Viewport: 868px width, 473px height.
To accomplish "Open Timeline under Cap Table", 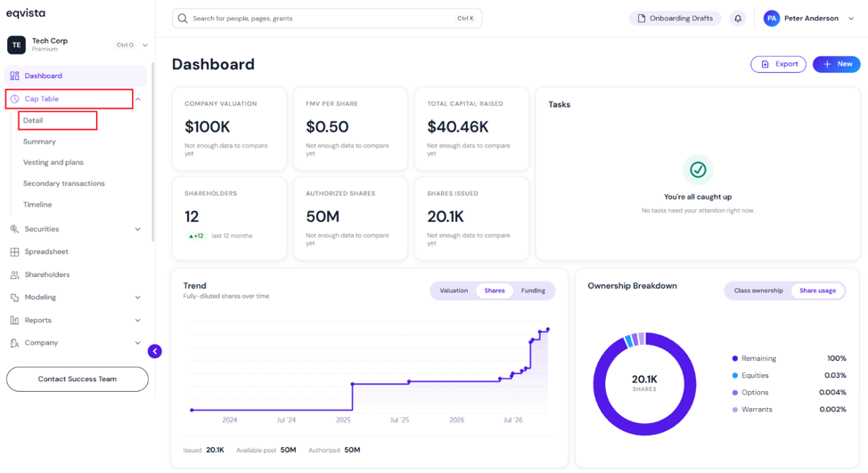I will pos(37,205).
